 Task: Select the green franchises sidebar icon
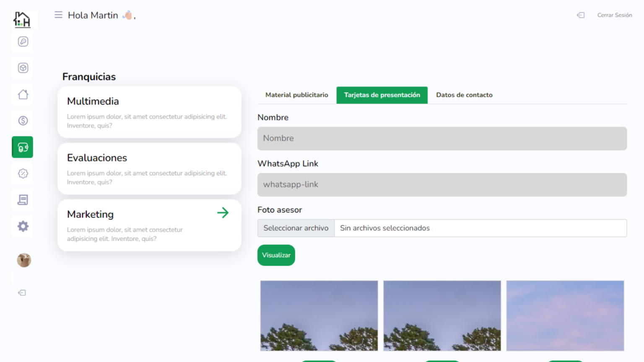click(x=23, y=147)
